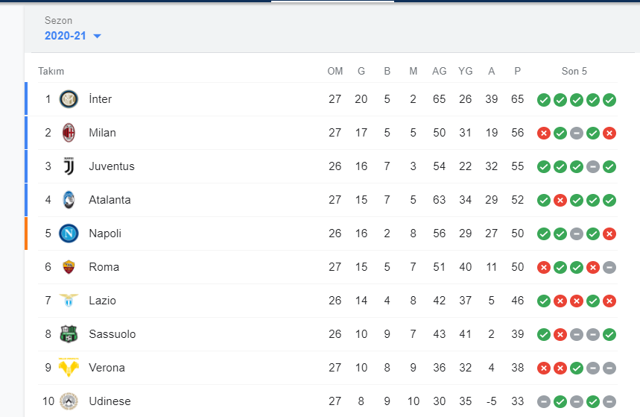Click the Inter team name
The width and height of the screenshot is (640, 417).
(x=101, y=99)
